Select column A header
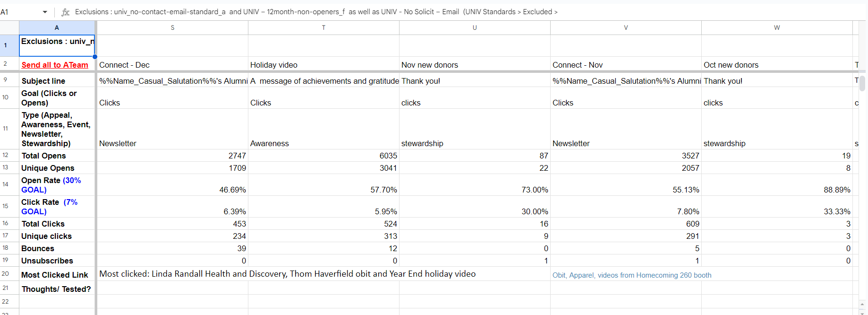Image resolution: width=868 pixels, height=315 pixels. click(x=57, y=28)
